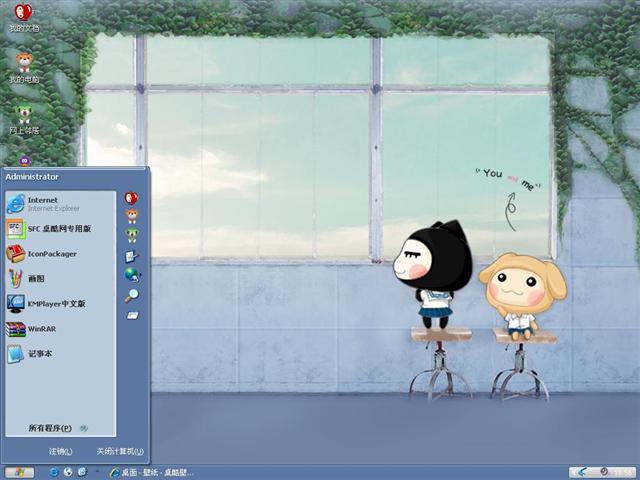Launch IconPackager from the start menu
Viewport: 640px width, 480px height.
pyautogui.click(x=60, y=253)
